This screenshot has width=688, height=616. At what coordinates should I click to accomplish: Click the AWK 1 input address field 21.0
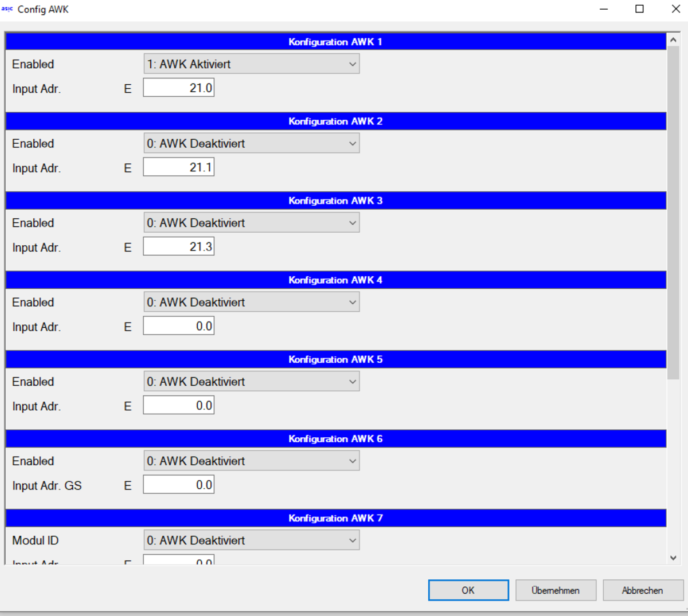coord(178,88)
